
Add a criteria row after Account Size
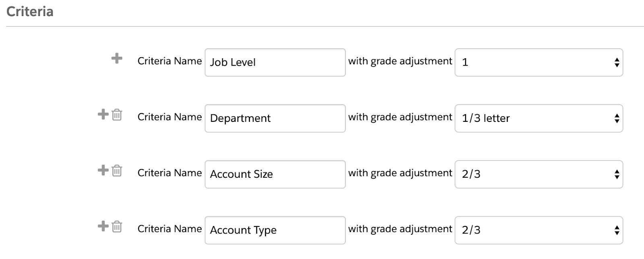point(103,171)
